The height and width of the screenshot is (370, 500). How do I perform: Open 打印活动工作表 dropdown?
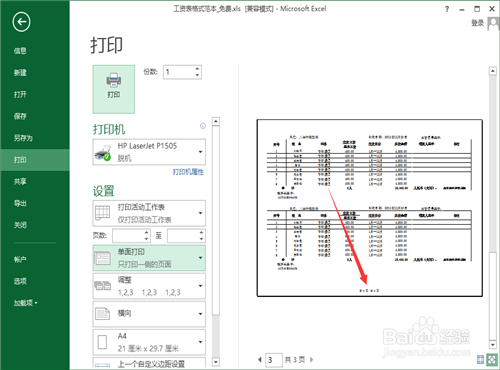149,213
